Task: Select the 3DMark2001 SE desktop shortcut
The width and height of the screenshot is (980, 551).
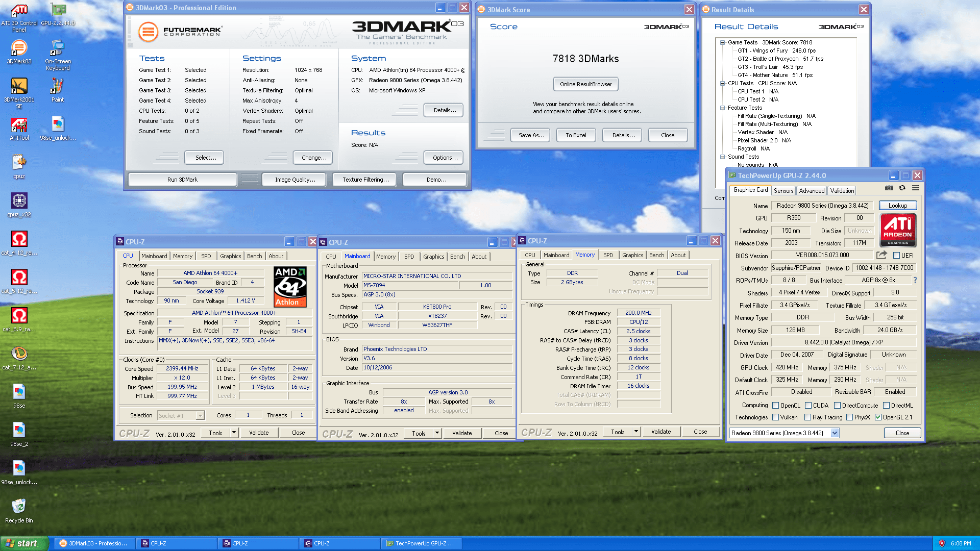Action: (x=19, y=93)
